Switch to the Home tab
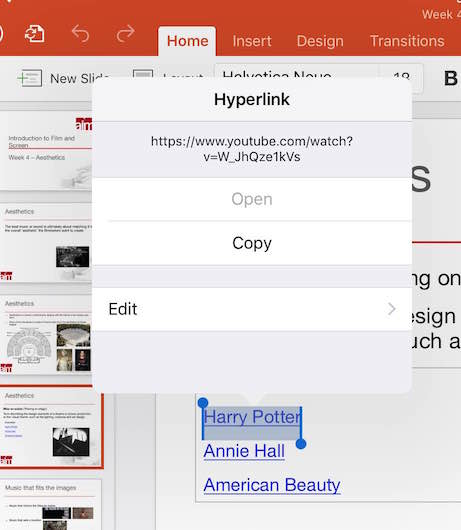The width and height of the screenshot is (461, 530). click(x=187, y=41)
